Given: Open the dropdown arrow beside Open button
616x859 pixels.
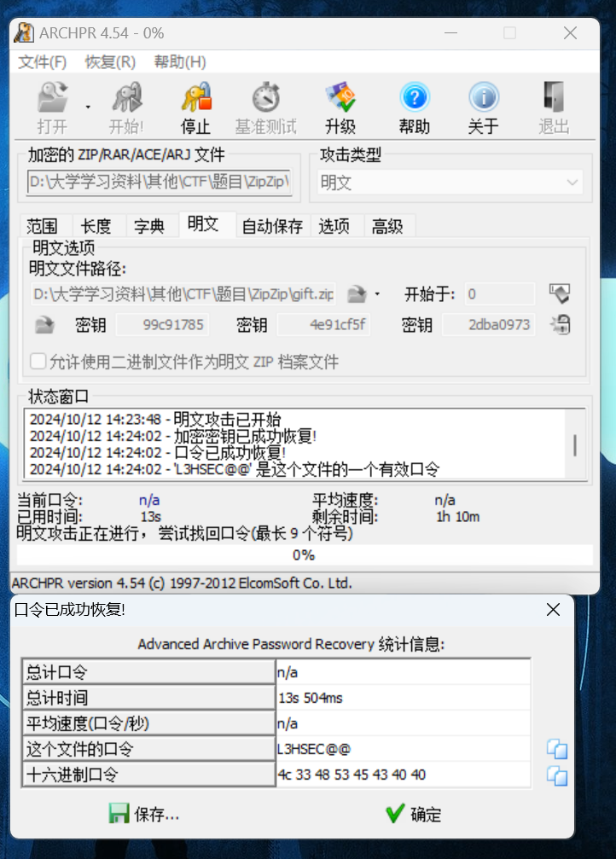Looking at the screenshot, I should pos(87,107).
